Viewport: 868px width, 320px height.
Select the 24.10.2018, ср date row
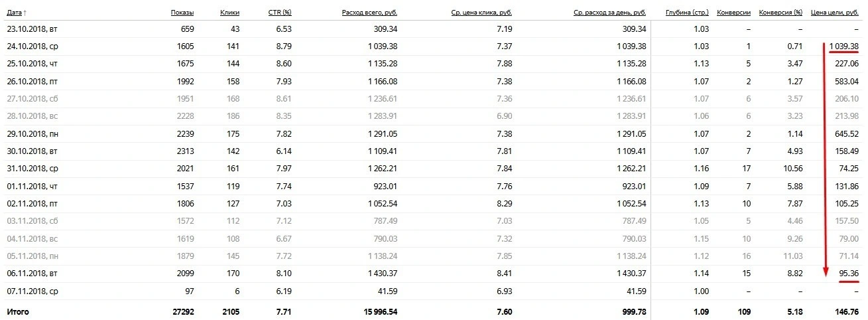click(x=434, y=46)
